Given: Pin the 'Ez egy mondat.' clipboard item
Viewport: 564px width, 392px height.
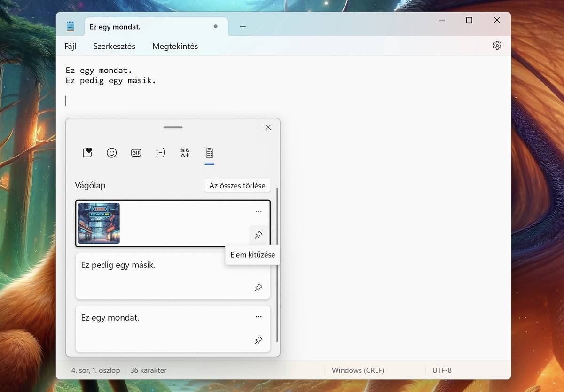Looking at the screenshot, I should 258,340.
